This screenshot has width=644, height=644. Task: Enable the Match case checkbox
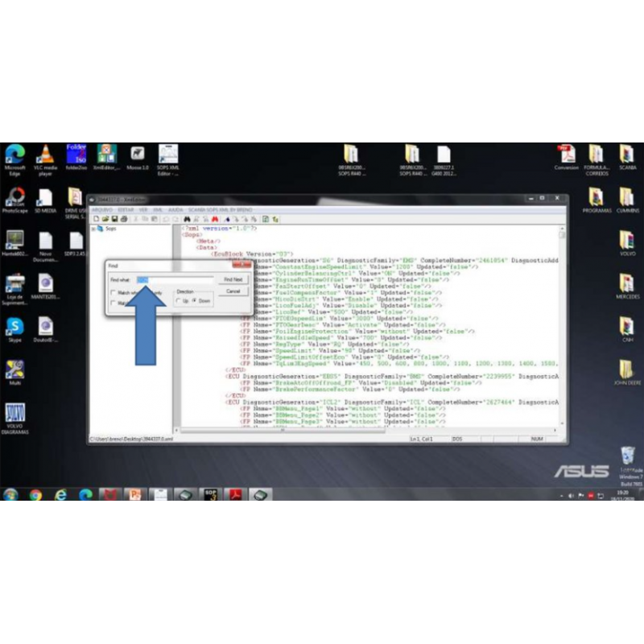click(x=114, y=303)
